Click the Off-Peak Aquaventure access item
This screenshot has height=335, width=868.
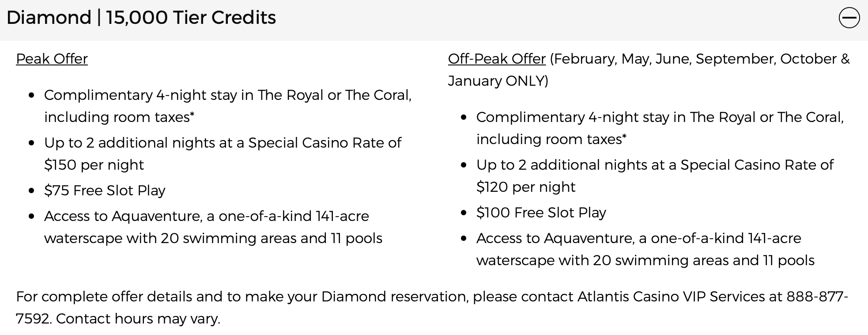(645, 249)
